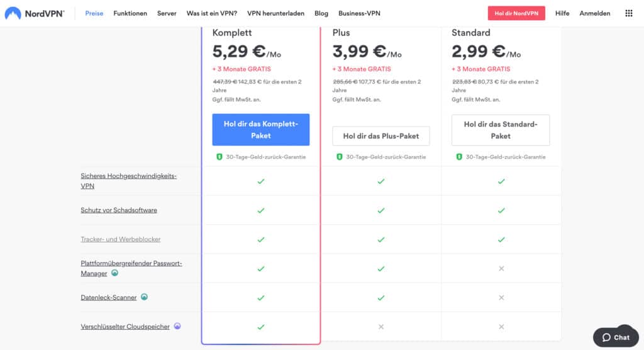Open Tracker- und Werbeblocker feature link
Image resolution: width=644 pixels, height=350 pixels.
(120, 239)
